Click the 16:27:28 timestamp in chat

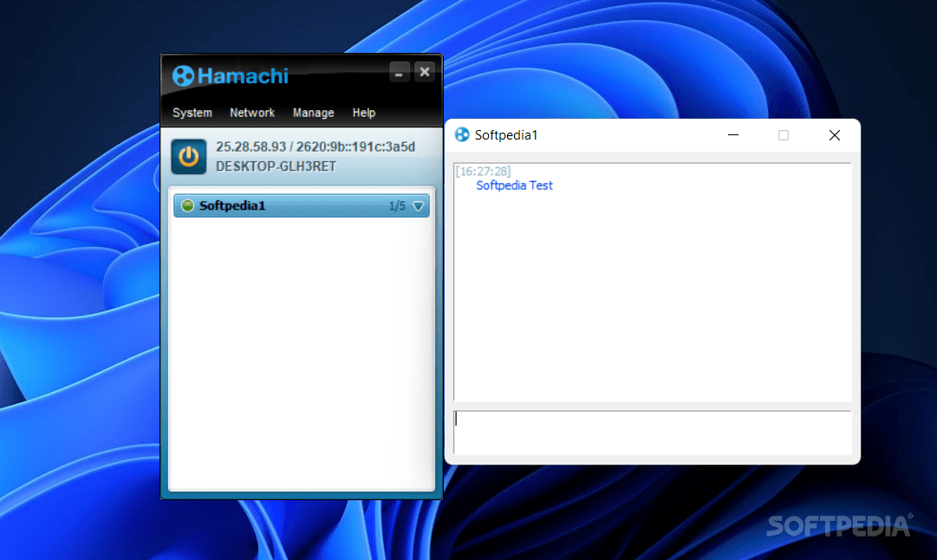(483, 172)
